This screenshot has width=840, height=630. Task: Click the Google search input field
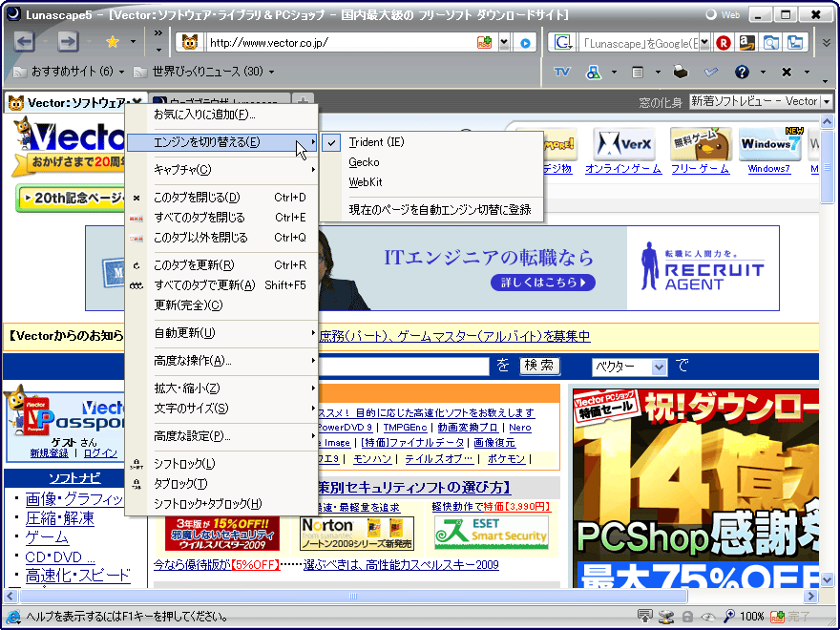(x=640, y=43)
